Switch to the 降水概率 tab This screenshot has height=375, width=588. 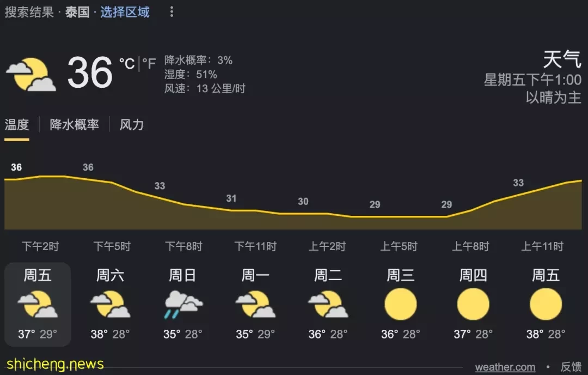coord(74,125)
